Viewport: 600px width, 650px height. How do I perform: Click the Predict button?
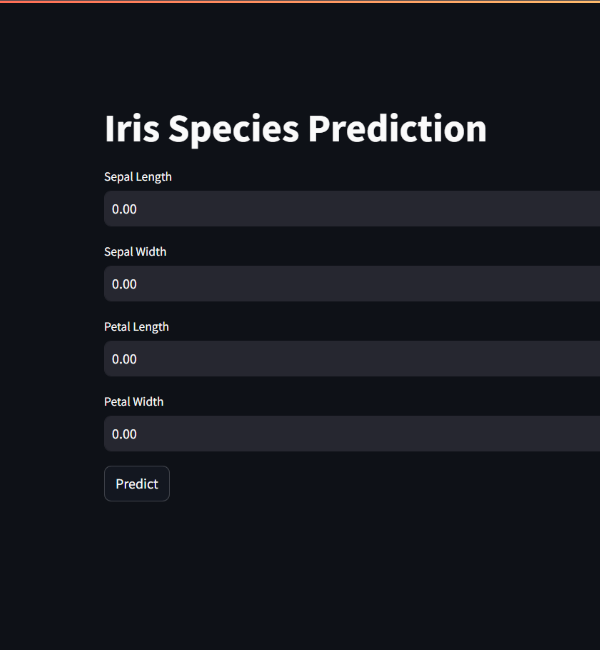(x=137, y=484)
